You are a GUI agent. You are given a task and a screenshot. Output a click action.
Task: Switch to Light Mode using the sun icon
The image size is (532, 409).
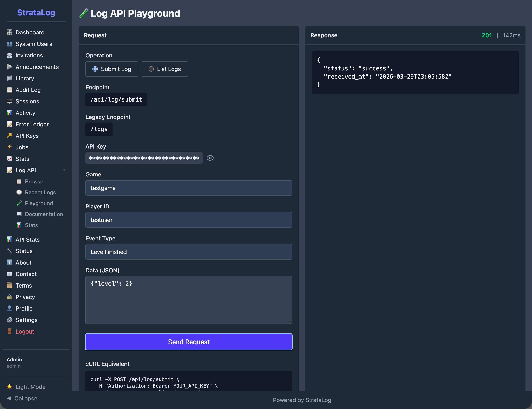pos(9,387)
